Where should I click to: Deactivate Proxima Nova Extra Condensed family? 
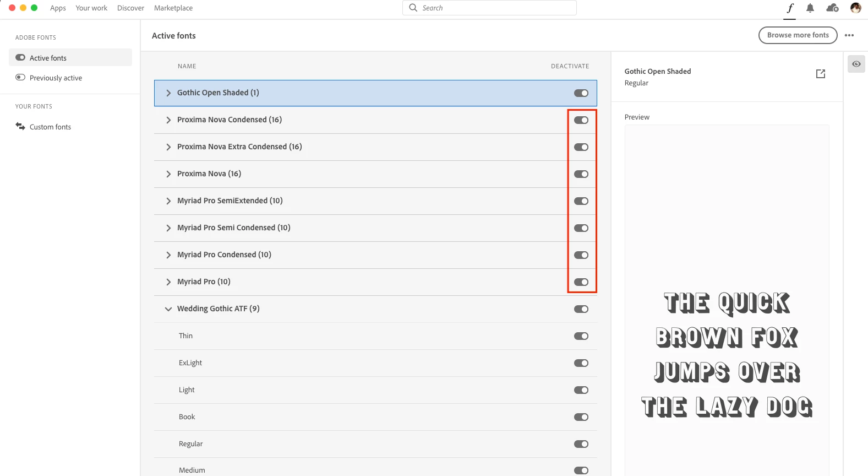tap(581, 147)
